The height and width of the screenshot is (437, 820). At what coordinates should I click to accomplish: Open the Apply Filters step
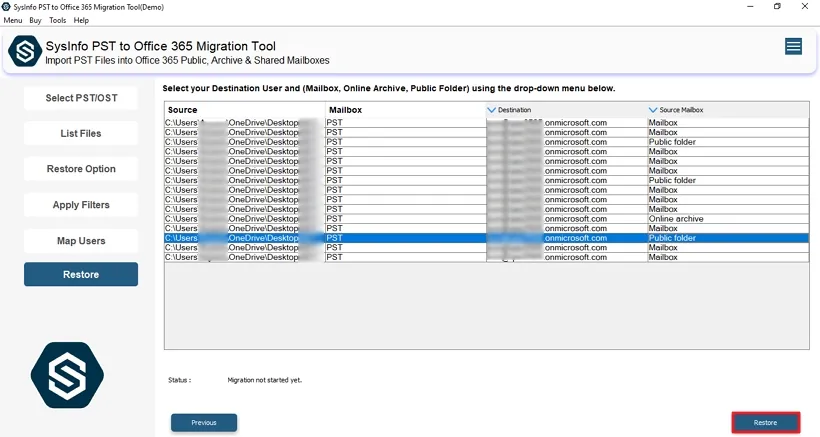[x=81, y=205]
